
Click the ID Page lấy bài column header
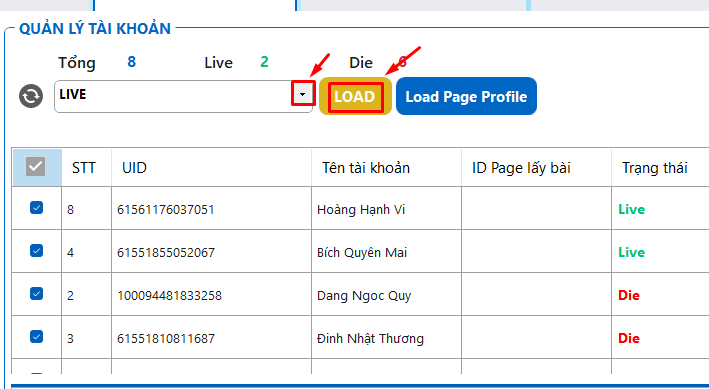(x=536, y=168)
